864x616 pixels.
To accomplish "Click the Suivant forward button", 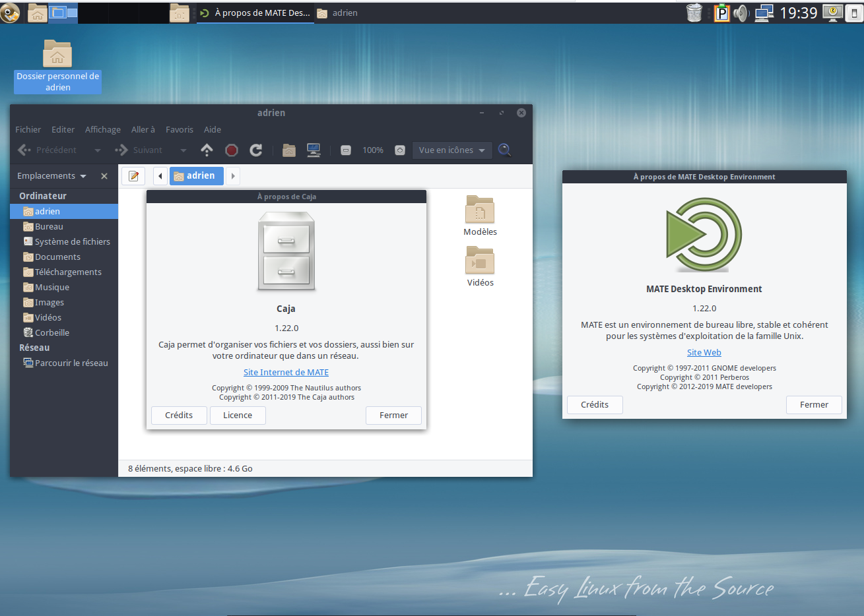I will point(139,150).
